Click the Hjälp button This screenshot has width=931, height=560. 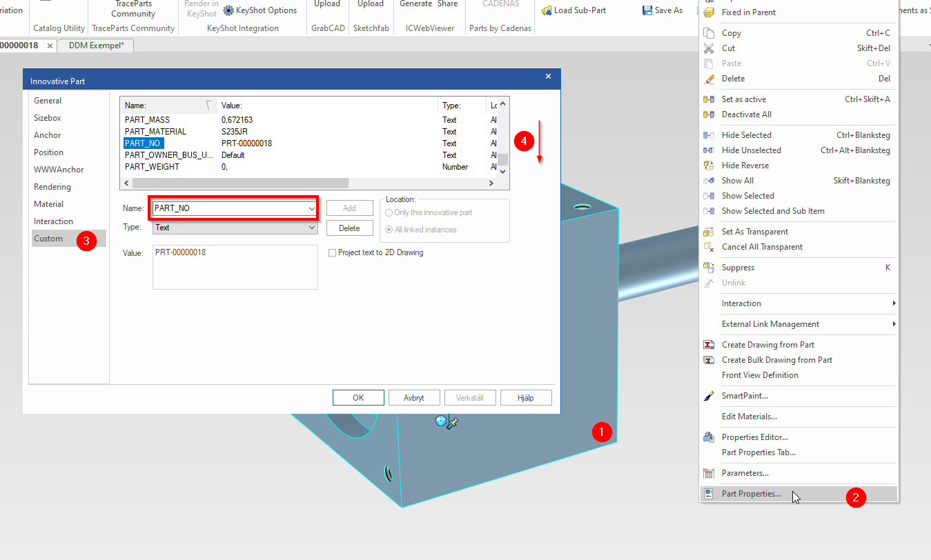tap(526, 398)
